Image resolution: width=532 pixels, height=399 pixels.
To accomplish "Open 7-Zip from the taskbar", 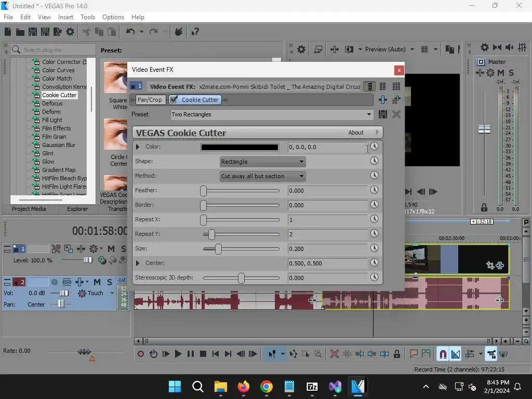I will 312,387.
